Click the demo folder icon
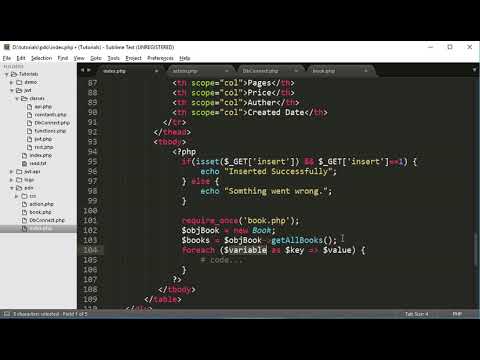The width and height of the screenshot is (480, 360). coord(19,82)
